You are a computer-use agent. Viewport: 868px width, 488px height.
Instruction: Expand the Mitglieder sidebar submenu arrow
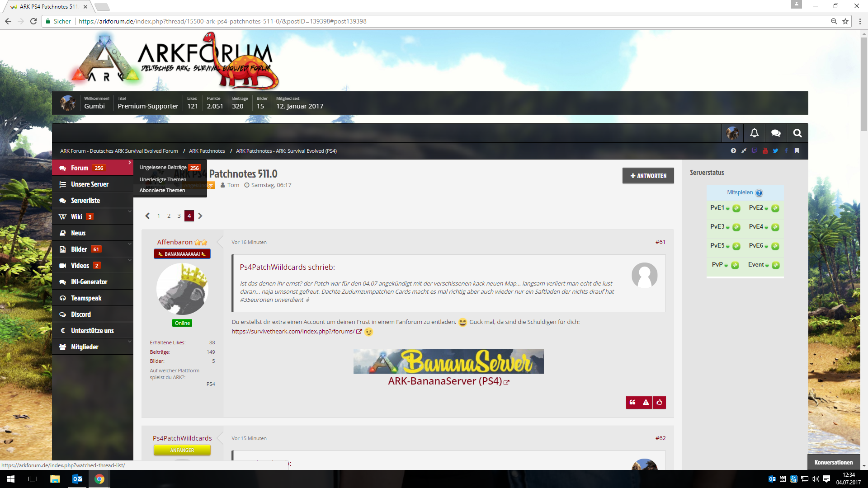click(x=130, y=341)
